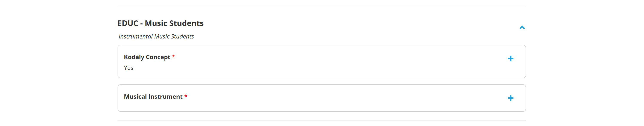Click the words Music Students in the title

pos(174,23)
